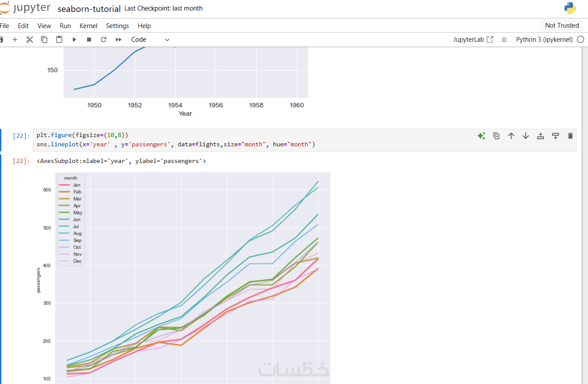
Task: Open the Kernel menu
Action: point(88,26)
